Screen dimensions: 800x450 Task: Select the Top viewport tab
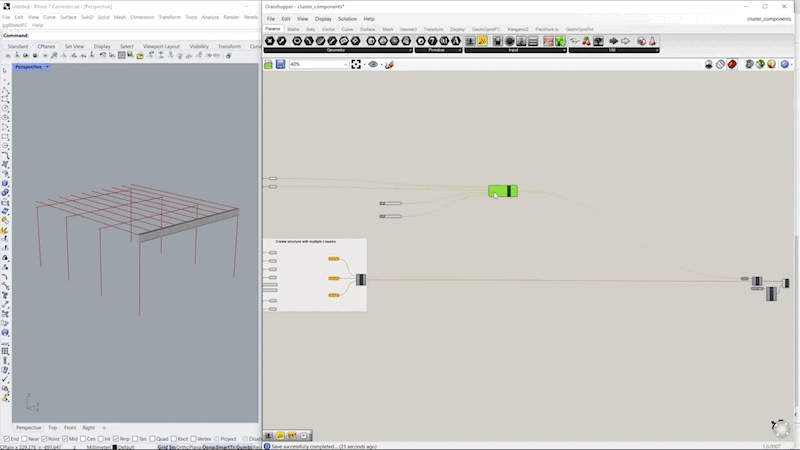(x=53, y=428)
